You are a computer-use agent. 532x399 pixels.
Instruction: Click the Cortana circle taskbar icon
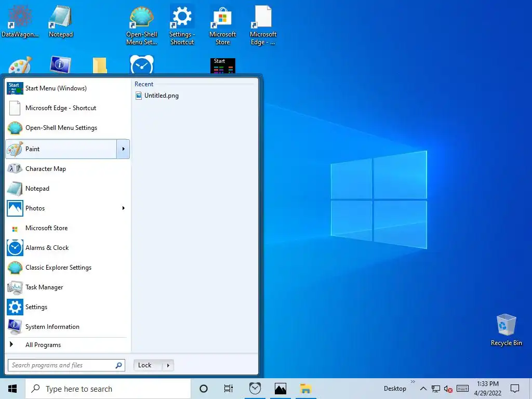[x=204, y=389]
